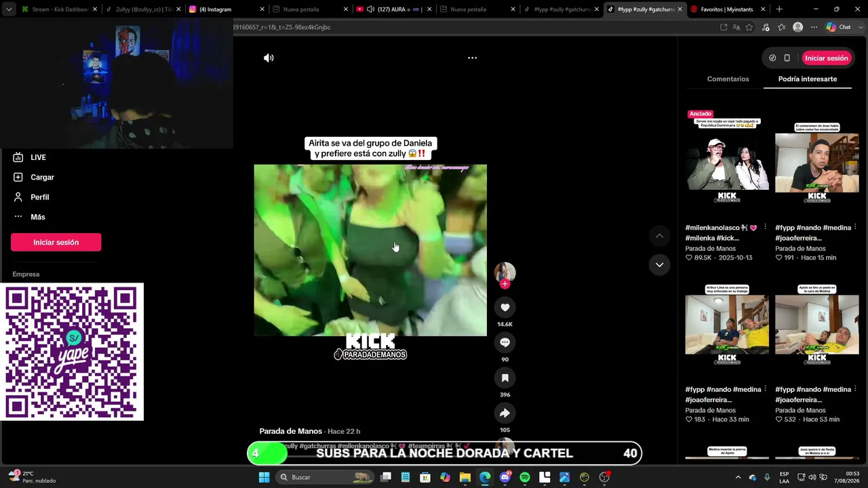Select the Podría interesarte tab
Screen dimensions: 868x488
(807, 79)
